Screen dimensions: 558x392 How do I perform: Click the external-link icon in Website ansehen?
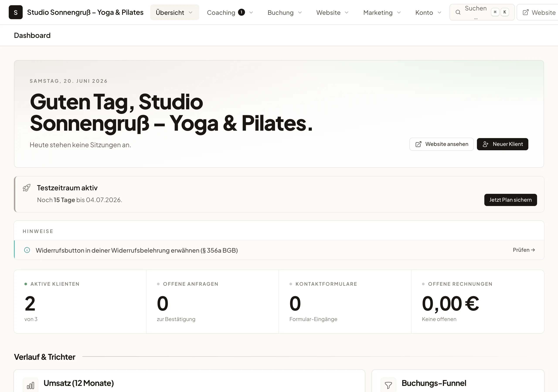point(418,144)
